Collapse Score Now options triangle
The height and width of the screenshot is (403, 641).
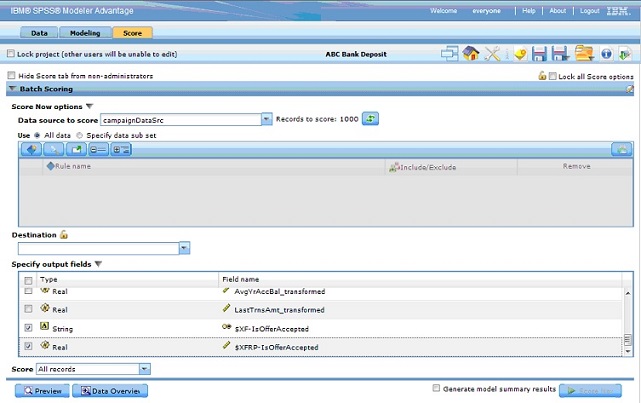[x=90, y=106]
